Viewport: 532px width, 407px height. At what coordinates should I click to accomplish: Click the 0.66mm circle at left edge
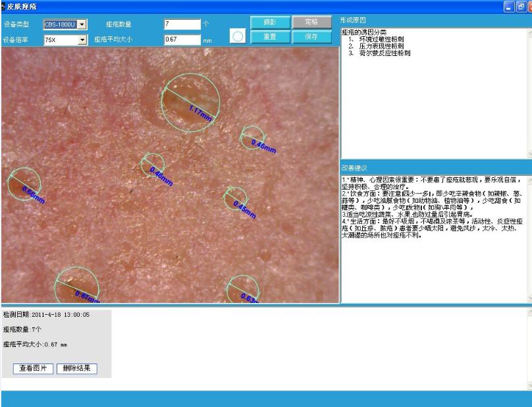(x=24, y=184)
